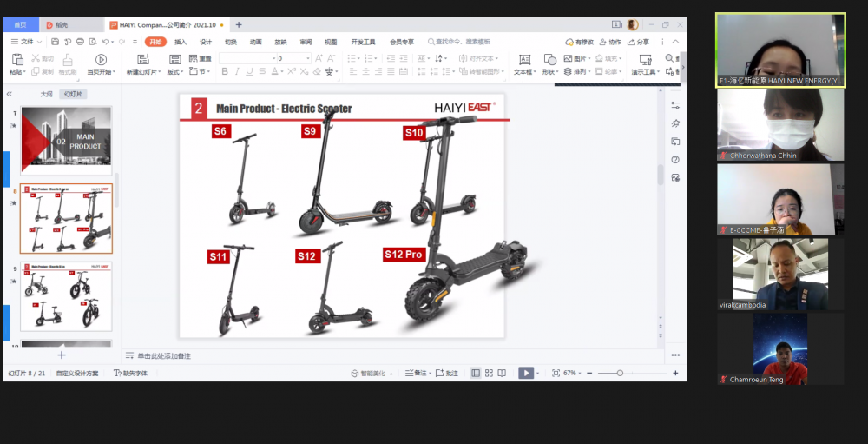Switch to slide sorter grid view
Viewport: 868px width, 444px height.
click(490, 373)
